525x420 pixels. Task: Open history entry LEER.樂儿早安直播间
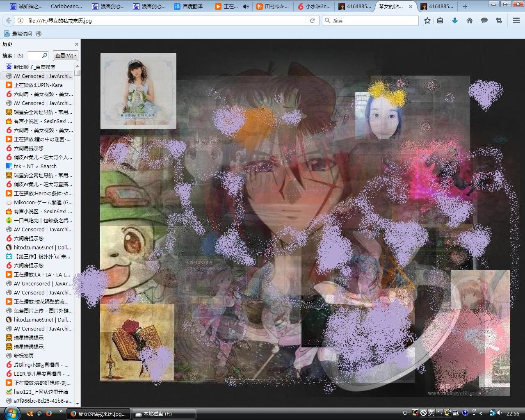[x=37, y=374]
